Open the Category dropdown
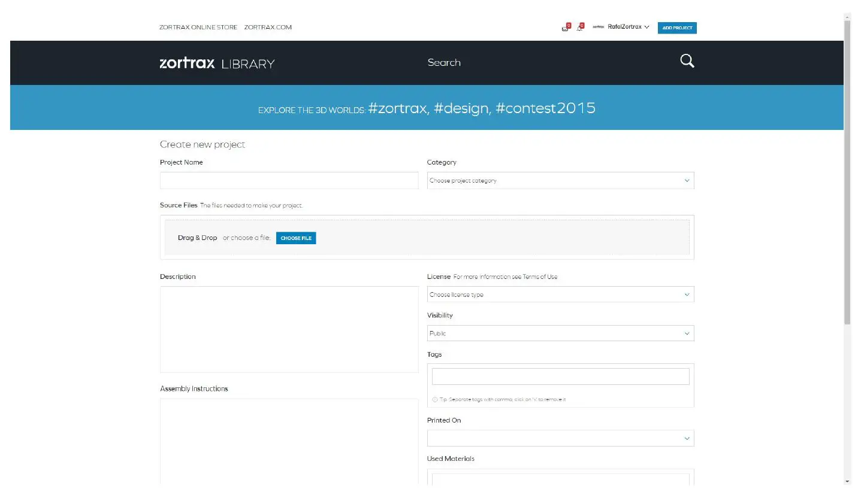The width and height of the screenshot is (858, 504). point(560,181)
